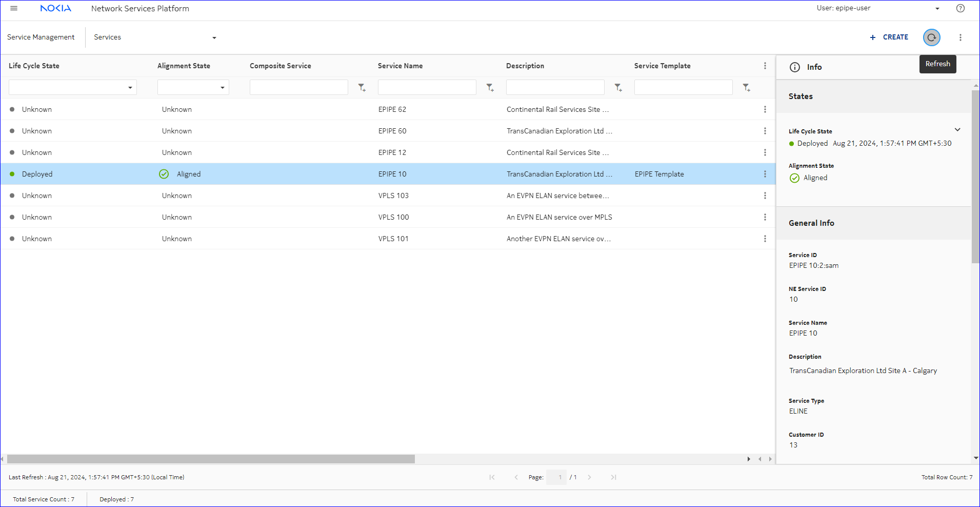
Task: Click the CREATE button
Action: (x=889, y=37)
